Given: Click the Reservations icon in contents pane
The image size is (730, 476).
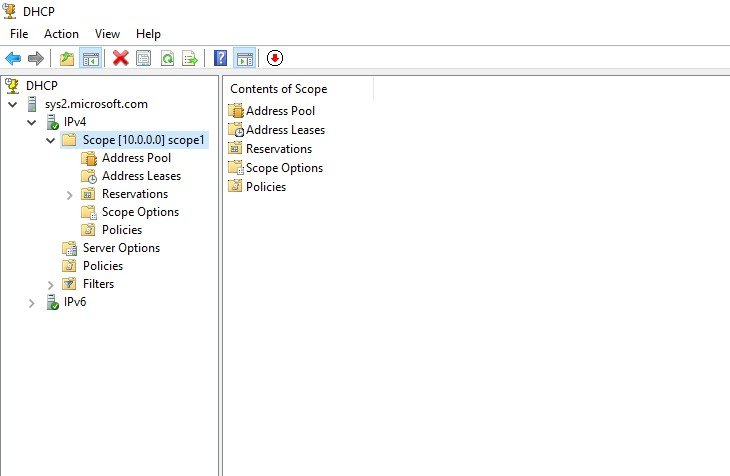Looking at the screenshot, I should (235, 149).
